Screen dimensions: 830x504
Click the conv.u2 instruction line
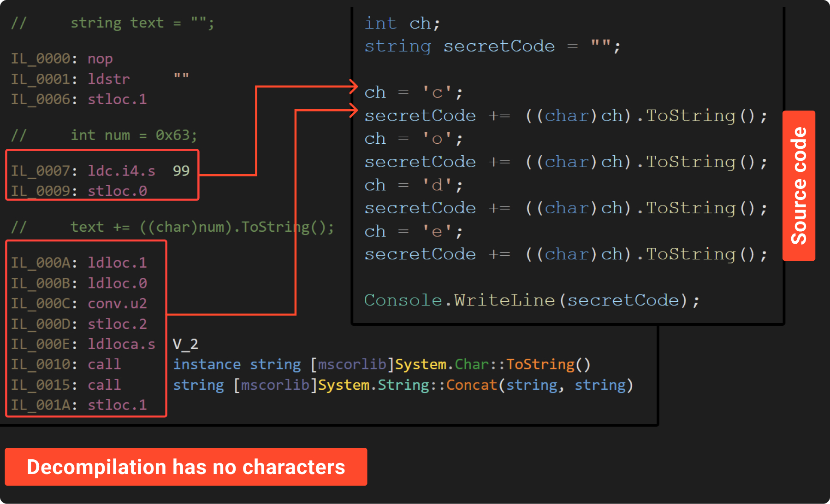(x=79, y=304)
